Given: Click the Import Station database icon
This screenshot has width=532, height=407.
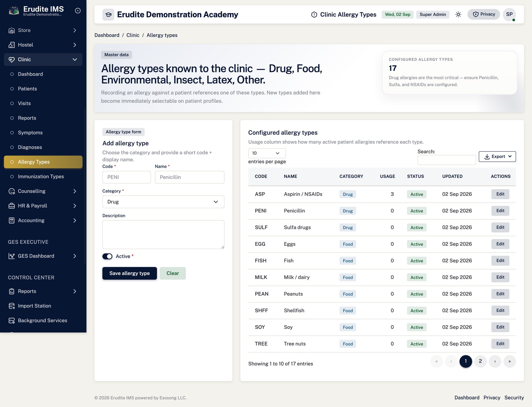Looking at the screenshot, I should click(x=12, y=306).
